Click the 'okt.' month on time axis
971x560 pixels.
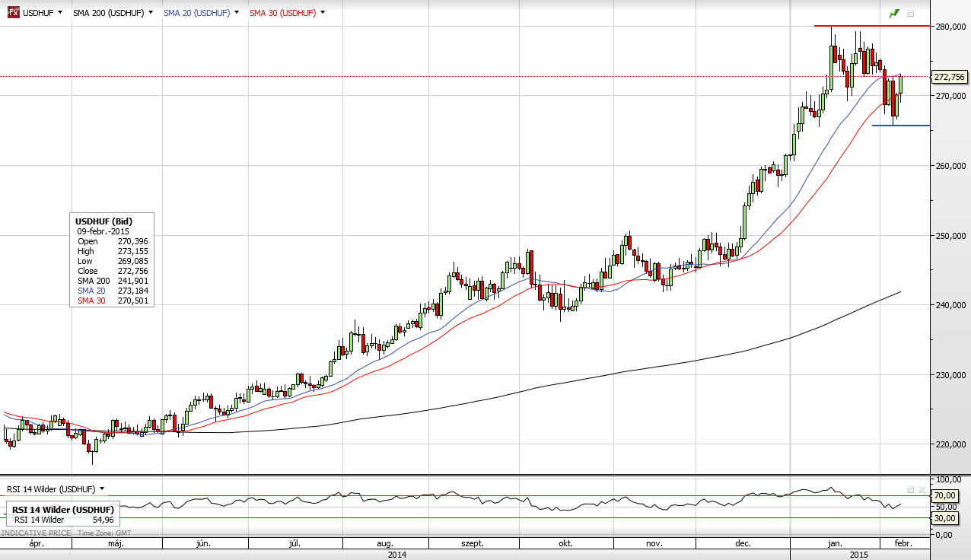pos(564,544)
